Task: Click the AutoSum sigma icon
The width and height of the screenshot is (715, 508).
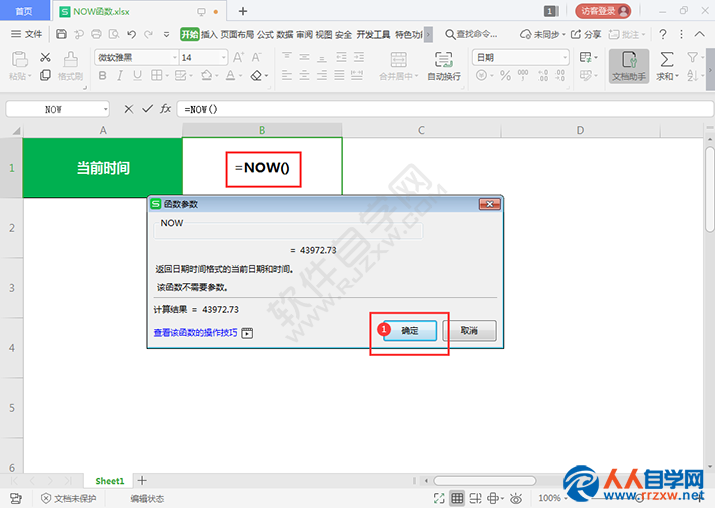Action: [667, 59]
